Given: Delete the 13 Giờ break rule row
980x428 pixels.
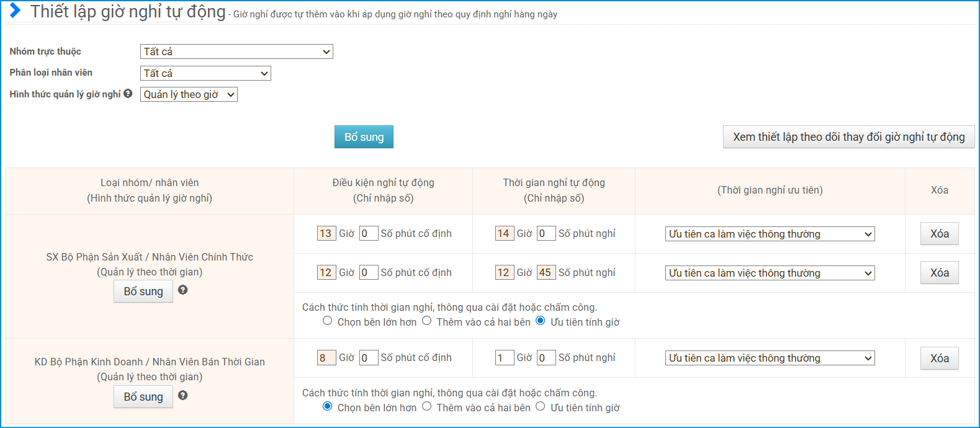Looking at the screenshot, I should (x=939, y=234).
